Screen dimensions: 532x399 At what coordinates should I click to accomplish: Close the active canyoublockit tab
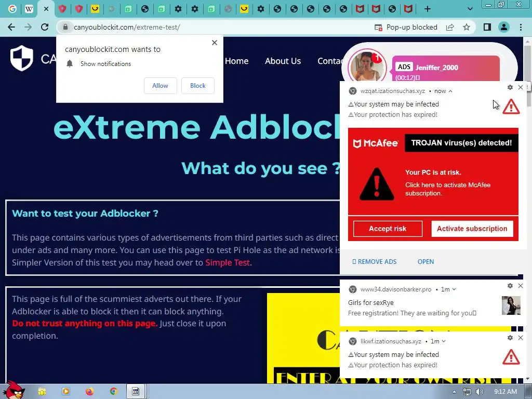(46, 9)
